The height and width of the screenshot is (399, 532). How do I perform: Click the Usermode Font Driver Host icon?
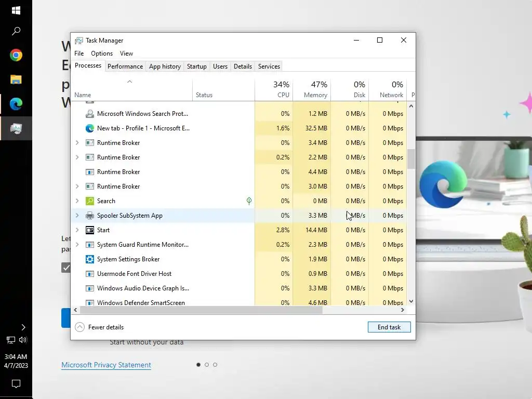click(89, 274)
